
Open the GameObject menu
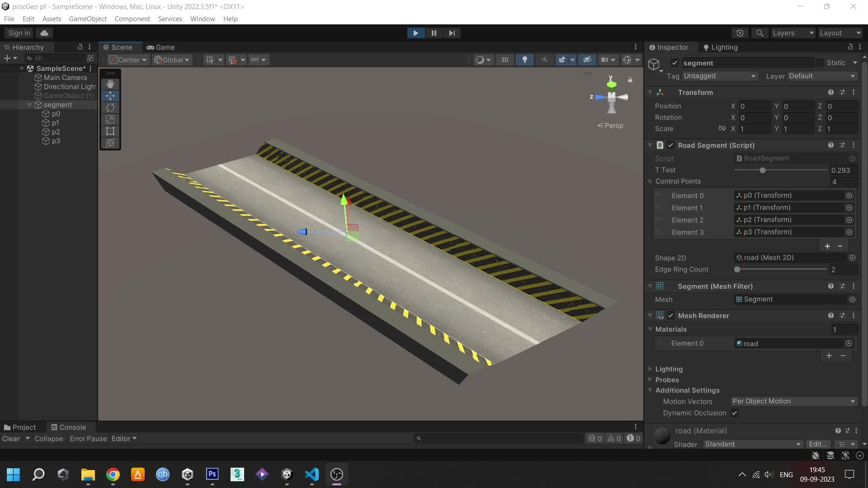click(x=87, y=19)
